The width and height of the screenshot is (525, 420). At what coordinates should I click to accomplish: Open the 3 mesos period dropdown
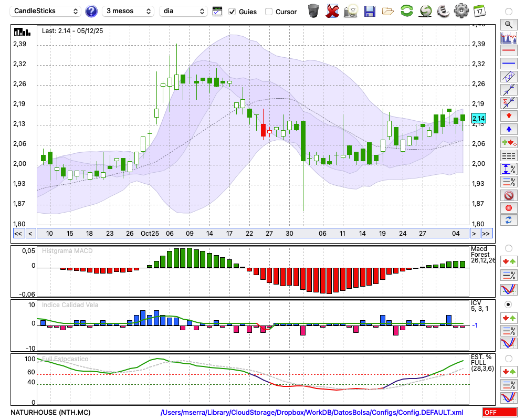point(128,11)
